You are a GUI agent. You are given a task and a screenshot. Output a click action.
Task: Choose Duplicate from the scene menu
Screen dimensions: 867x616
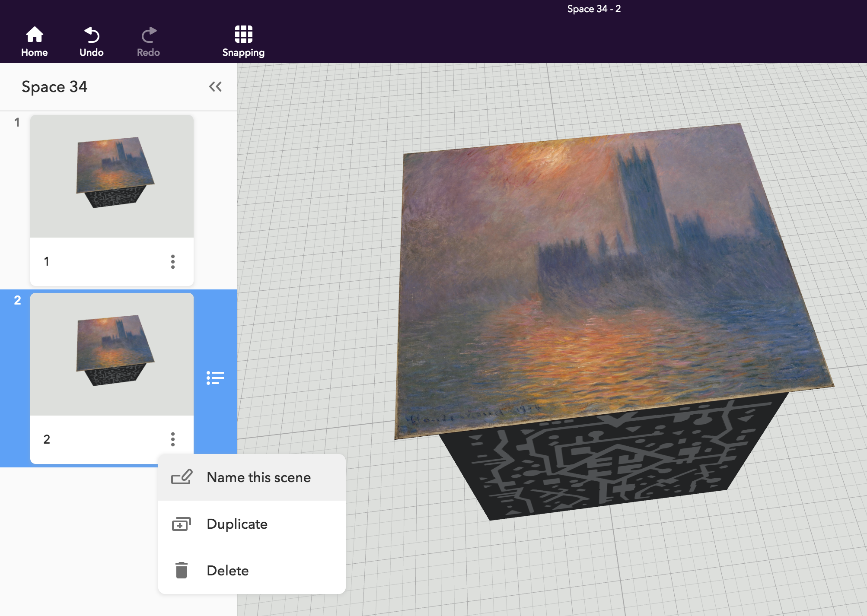pyautogui.click(x=252, y=524)
